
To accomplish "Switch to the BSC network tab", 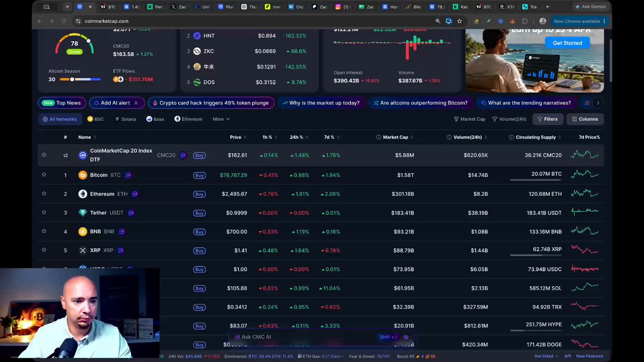I will [x=96, y=119].
